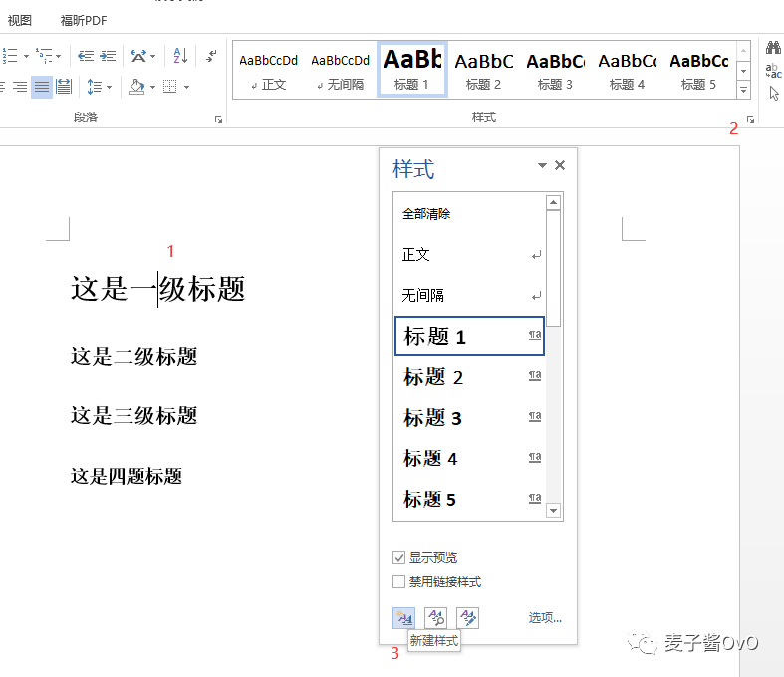This screenshot has height=677, width=784.
Task: Click in the 这是三级标题 heading text
Action: [x=134, y=416]
